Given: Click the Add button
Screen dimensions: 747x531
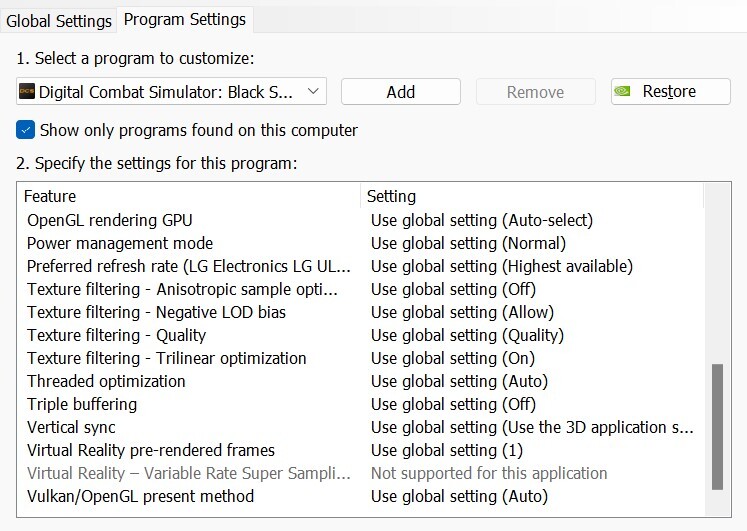Looking at the screenshot, I should coord(401,91).
